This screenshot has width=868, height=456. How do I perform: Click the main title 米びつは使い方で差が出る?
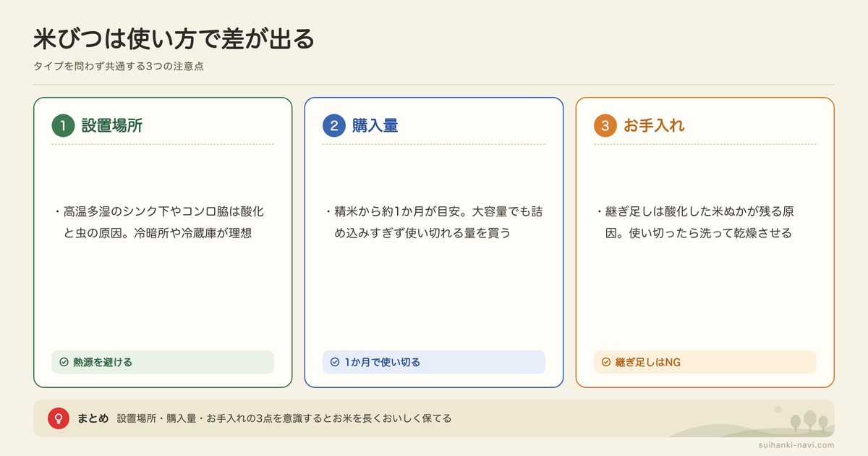click(174, 39)
